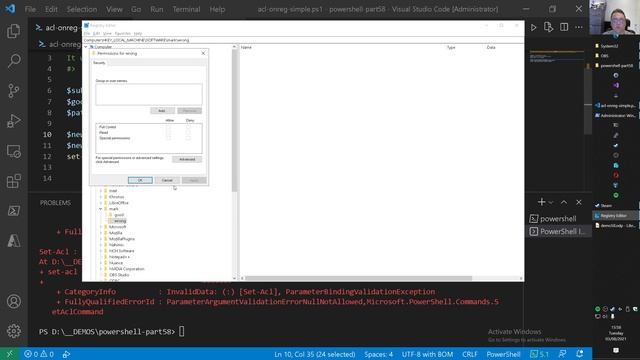Image resolution: width=640 pixels, height=360 pixels.
Task: Toggle Deny checkbox for Read
Action: [188, 133]
